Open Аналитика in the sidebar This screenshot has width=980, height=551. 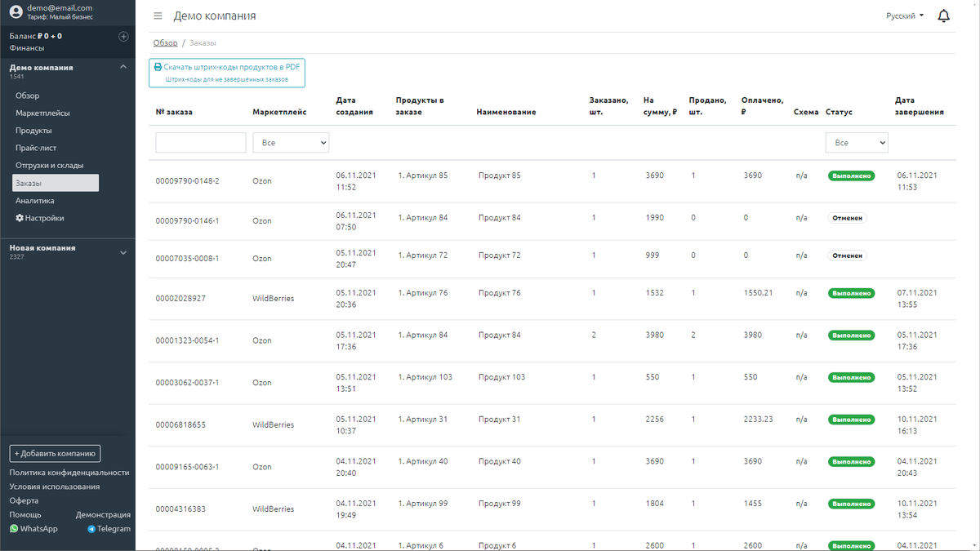(x=35, y=200)
